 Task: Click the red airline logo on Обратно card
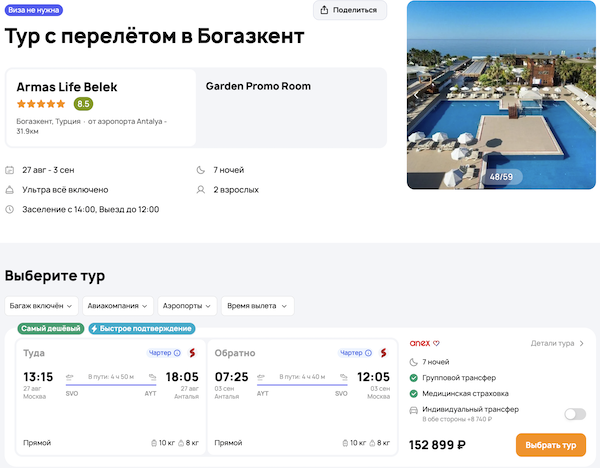pyautogui.click(x=384, y=353)
